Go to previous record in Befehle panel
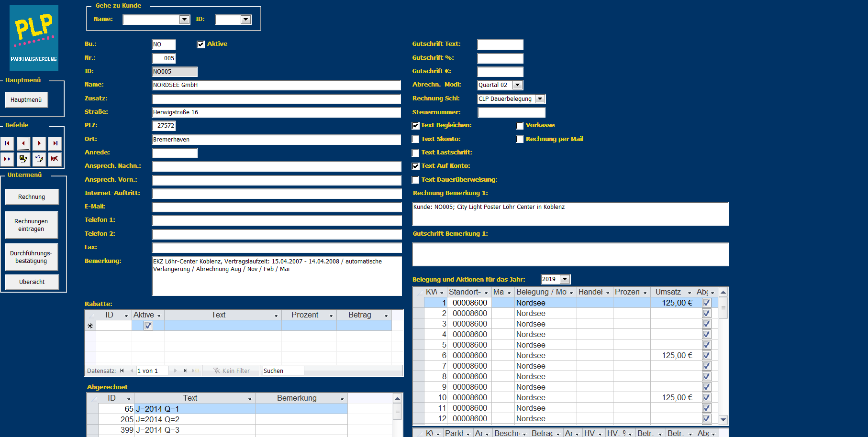Screen dimensions: 868x437 [x=23, y=143]
